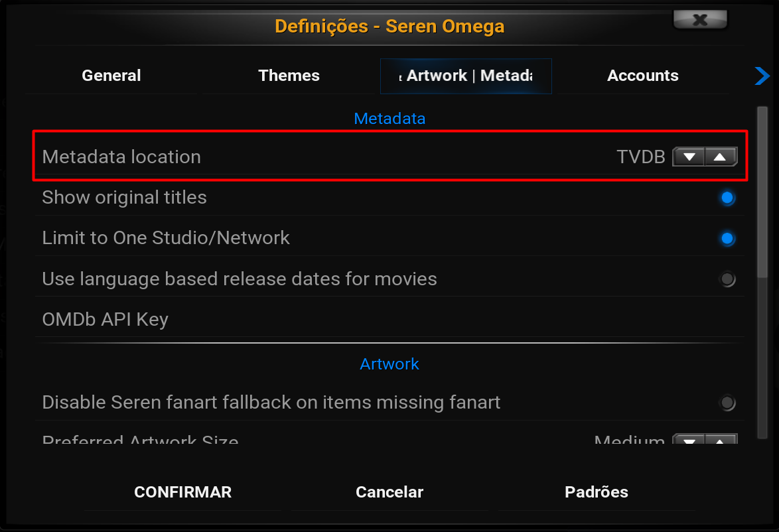Viewport: 779px width, 532px height.
Task: Enable Disable Seren fanart fallback option
Action: point(727,403)
